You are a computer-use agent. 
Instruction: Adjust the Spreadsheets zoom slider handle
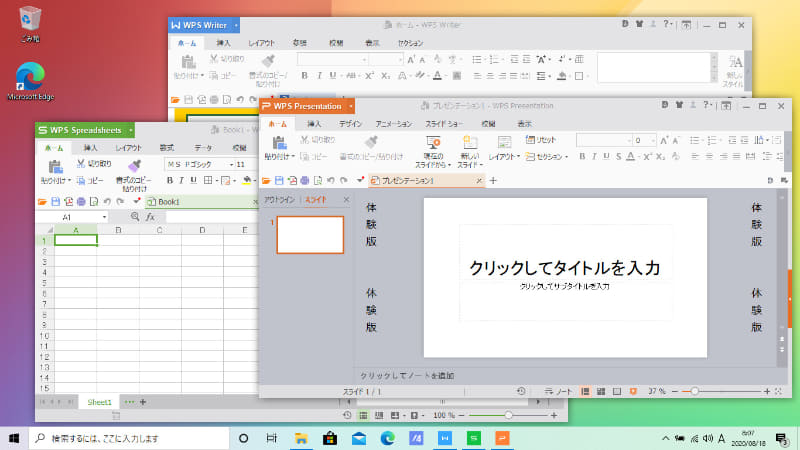click(x=508, y=415)
